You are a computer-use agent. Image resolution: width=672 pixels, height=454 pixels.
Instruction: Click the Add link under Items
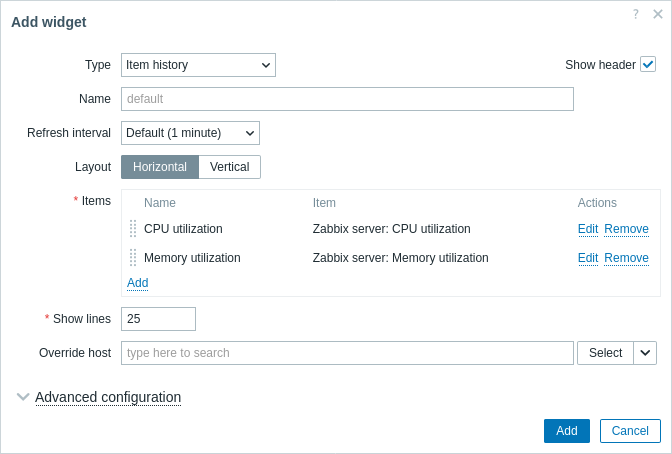point(138,283)
